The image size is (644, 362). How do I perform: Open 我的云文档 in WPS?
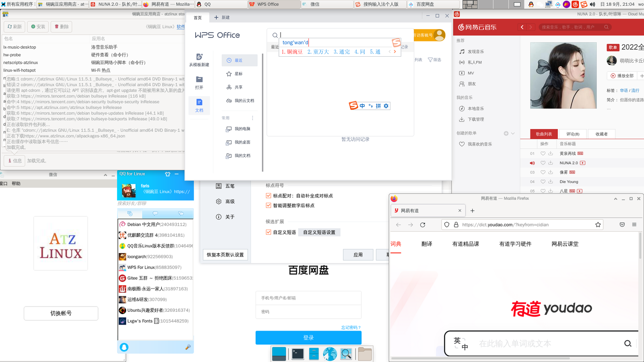(x=240, y=101)
